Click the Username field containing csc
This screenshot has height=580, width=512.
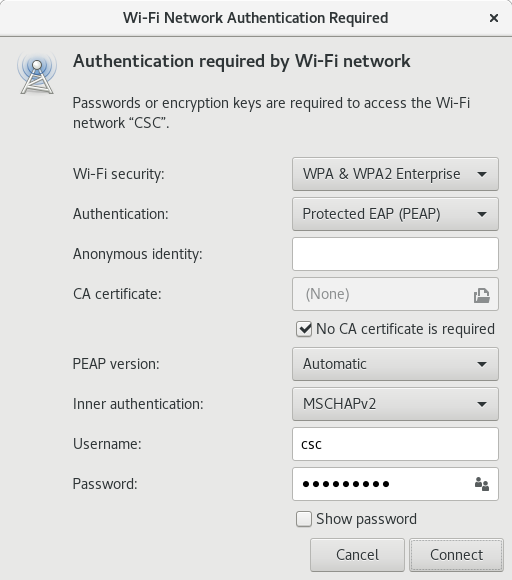395,444
